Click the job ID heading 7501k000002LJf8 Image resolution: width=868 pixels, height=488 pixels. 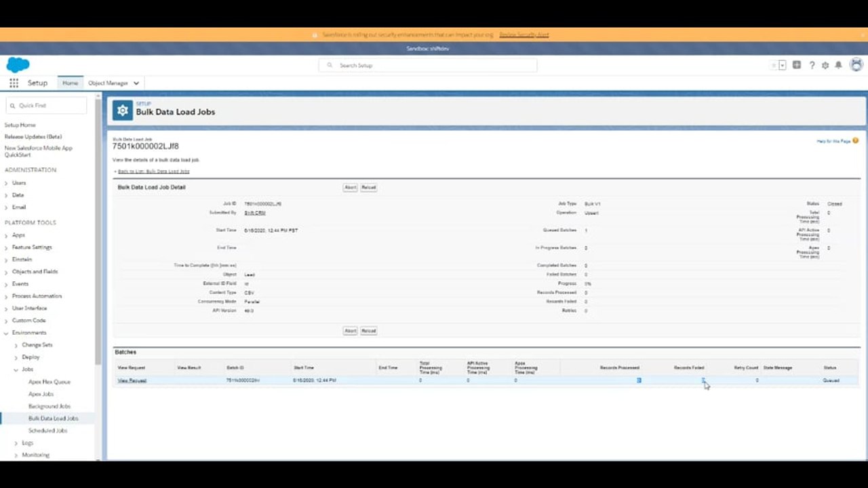click(146, 146)
